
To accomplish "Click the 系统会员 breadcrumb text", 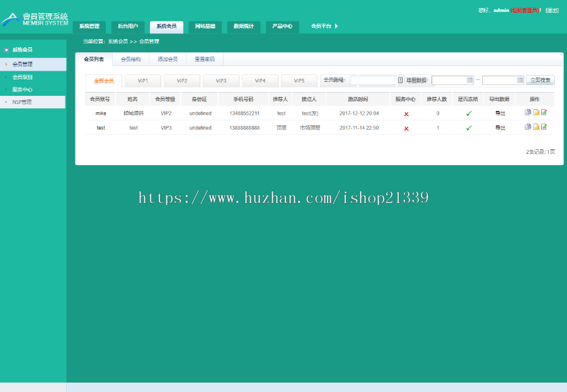I will click(118, 42).
